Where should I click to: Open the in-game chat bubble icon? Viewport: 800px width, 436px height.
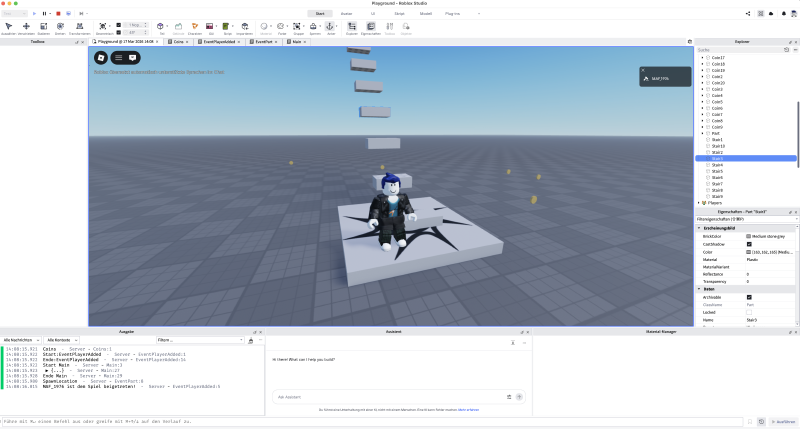133,58
